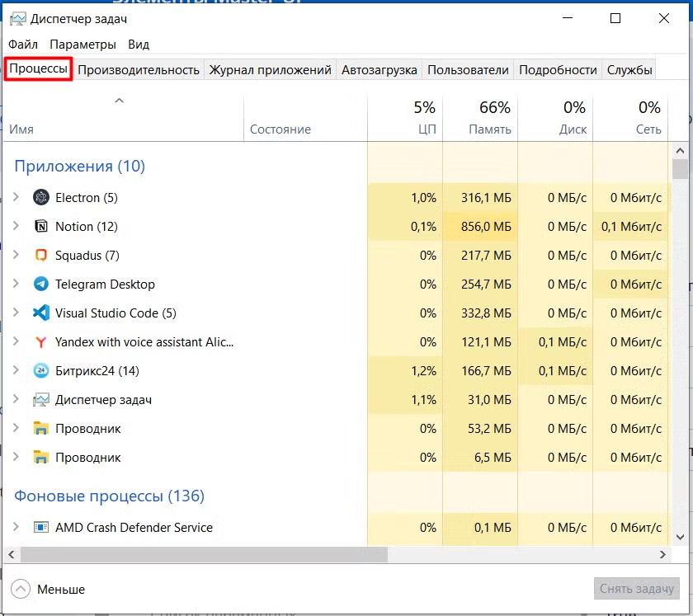Expand the Visual Studio Code (5) group

tap(16, 313)
